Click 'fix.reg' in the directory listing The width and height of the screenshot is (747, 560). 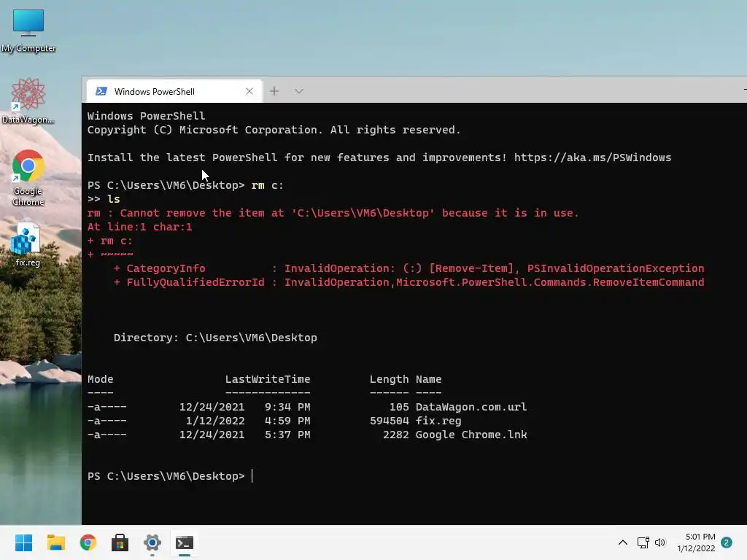coord(438,421)
